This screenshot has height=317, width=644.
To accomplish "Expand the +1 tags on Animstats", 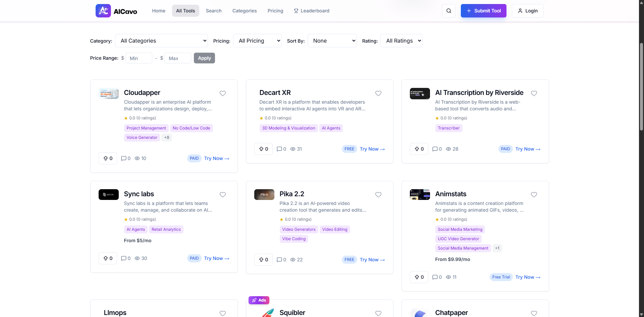I will [x=497, y=248].
